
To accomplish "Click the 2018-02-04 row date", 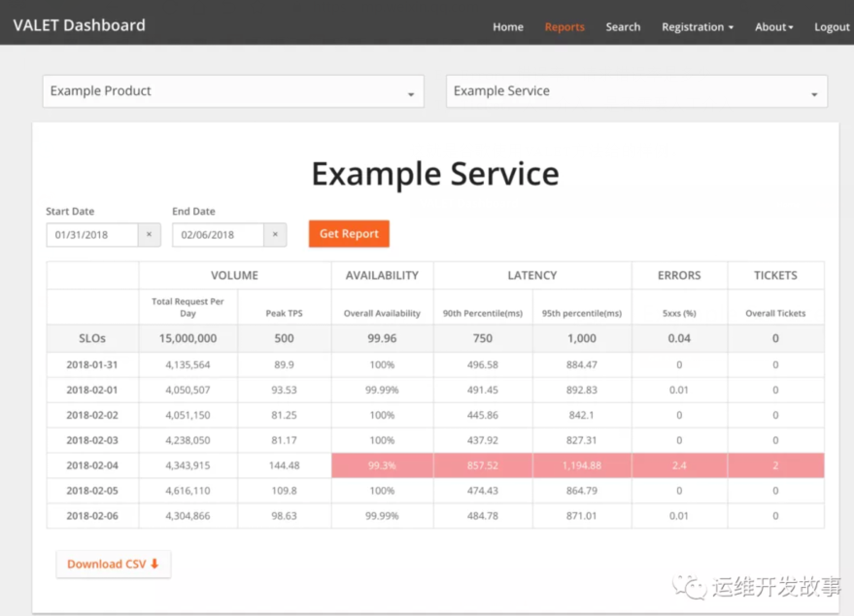I will [x=92, y=465].
